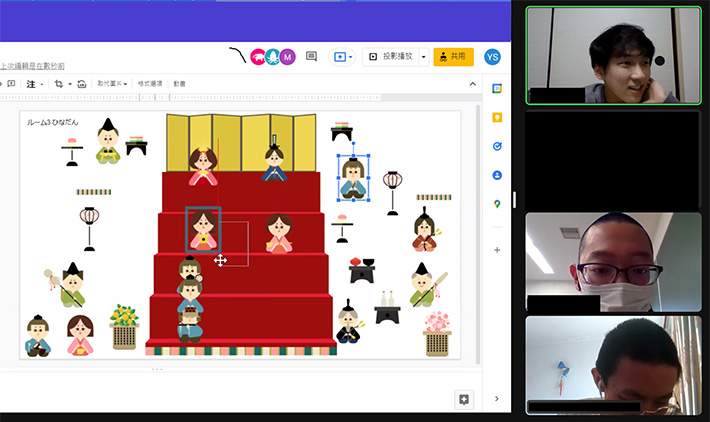The width and height of the screenshot is (710, 422).
Task: Click the plus icon to get add-ons
Action: [x=497, y=249]
